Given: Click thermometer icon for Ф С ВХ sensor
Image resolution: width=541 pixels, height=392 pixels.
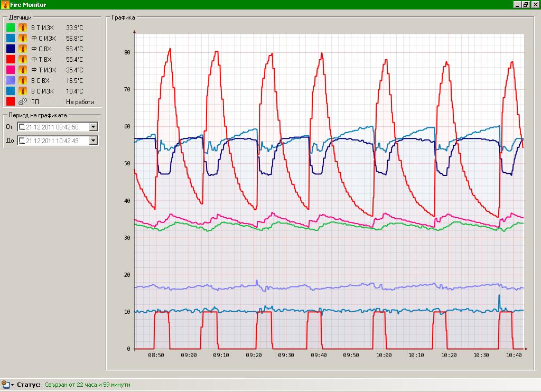Looking at the screenshot, I should tap(23, 49).
